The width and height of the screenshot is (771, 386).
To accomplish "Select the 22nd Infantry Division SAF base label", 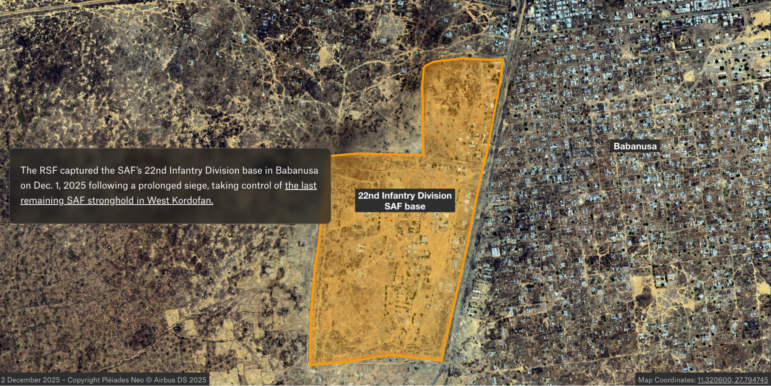I will tap(405, 201).
